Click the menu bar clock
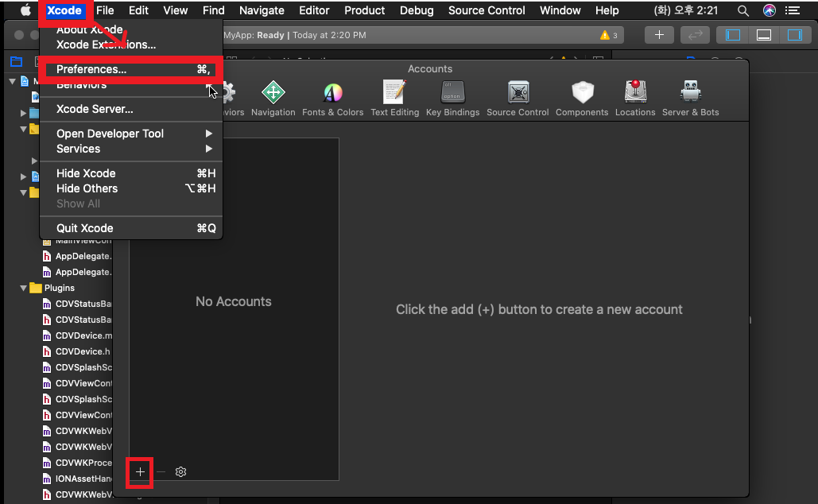Screen dimensions: 818x504 coord(685,10)
